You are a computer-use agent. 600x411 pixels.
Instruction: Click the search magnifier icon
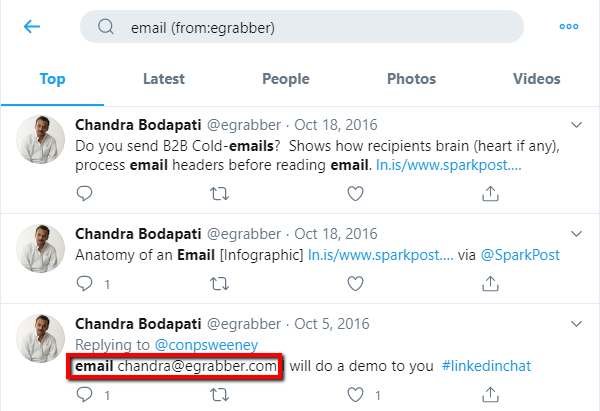(x=106, y=27)
